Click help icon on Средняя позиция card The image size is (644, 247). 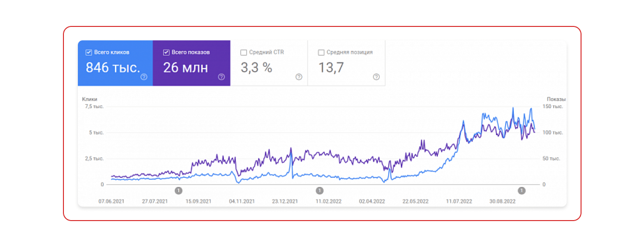point(376,77)
